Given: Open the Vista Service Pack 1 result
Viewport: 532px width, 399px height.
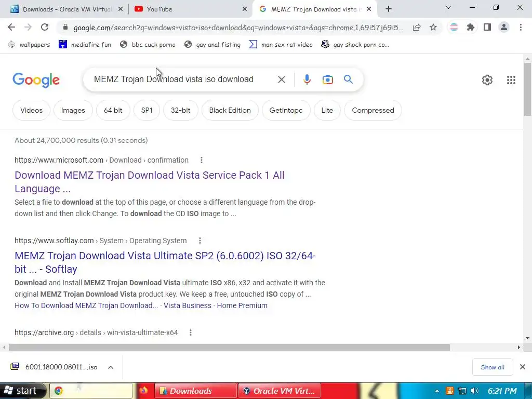Looking at the screenshot, I should (x=149, y=182).
